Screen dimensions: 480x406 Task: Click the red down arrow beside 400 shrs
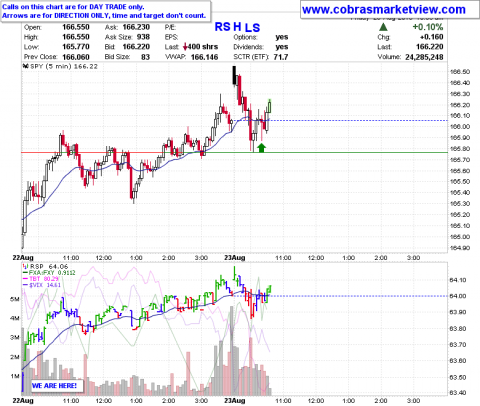tap(186, 47)
